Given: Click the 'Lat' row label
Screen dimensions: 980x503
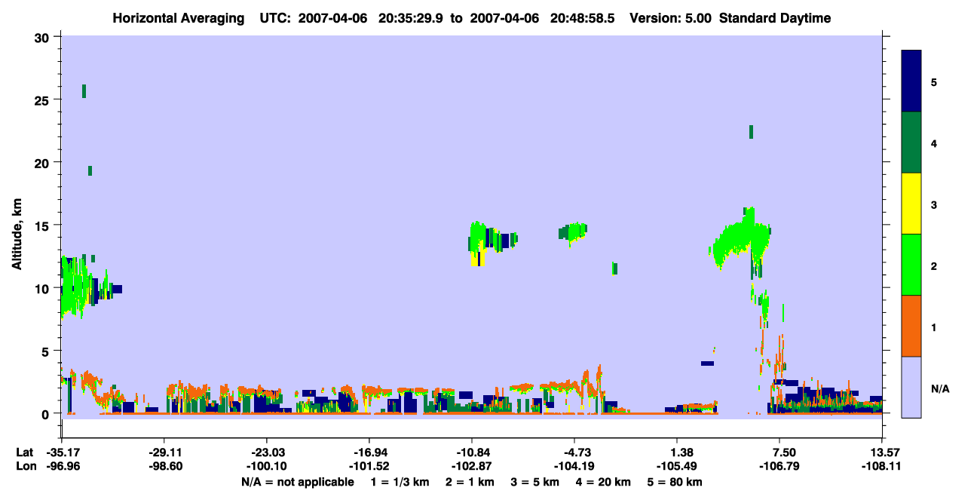Looking at the screenshot, I should 24,452.
